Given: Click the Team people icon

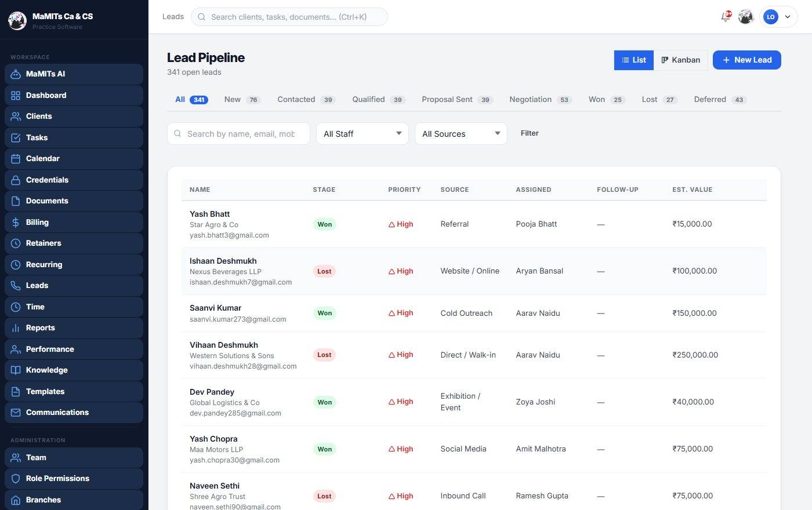Looking at the screenshot, I should [x=16, y=458].
